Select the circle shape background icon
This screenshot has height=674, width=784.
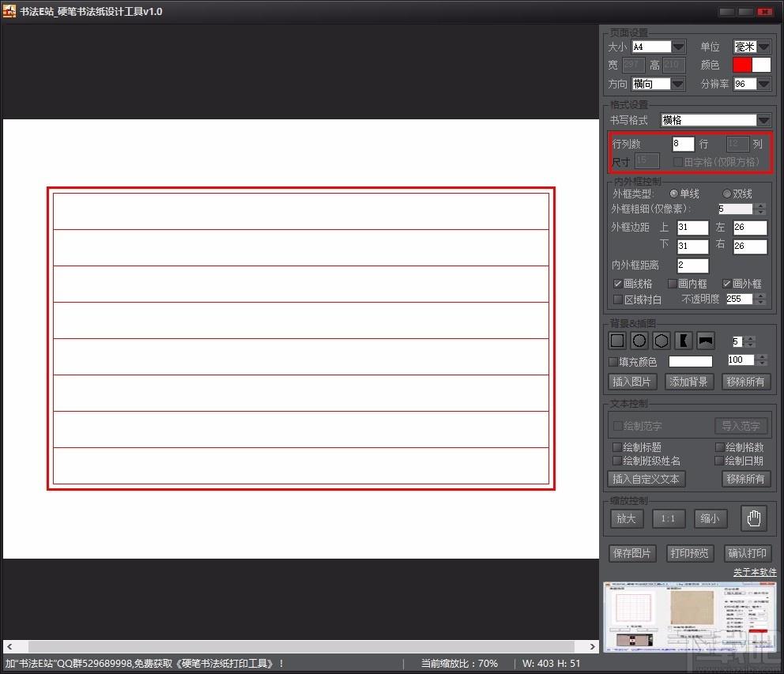[639, 341]
